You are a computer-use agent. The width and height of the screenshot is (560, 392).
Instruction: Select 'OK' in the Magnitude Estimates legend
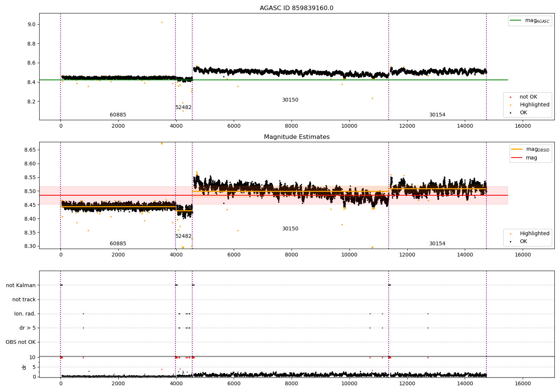click(x=523, y=242)
